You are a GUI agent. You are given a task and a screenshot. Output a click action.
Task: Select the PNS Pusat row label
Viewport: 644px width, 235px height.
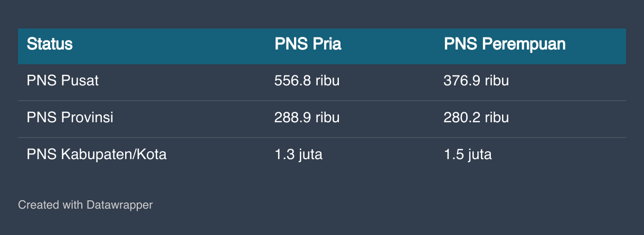[63, 81]
